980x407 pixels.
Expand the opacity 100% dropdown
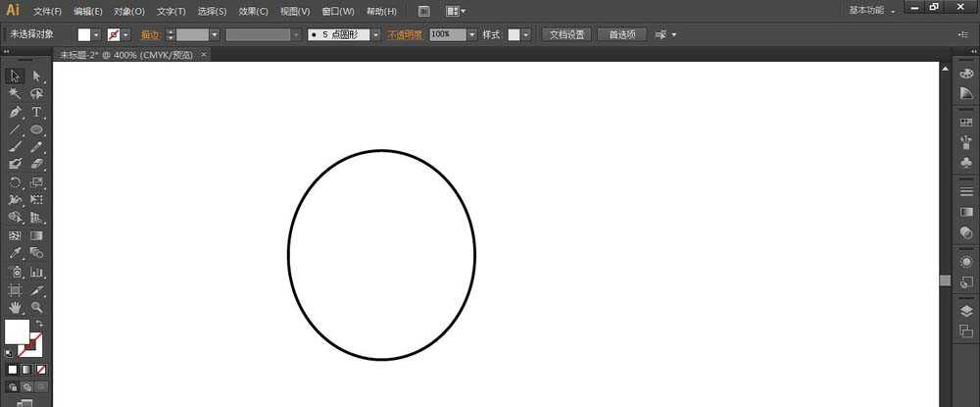point(471,34)
